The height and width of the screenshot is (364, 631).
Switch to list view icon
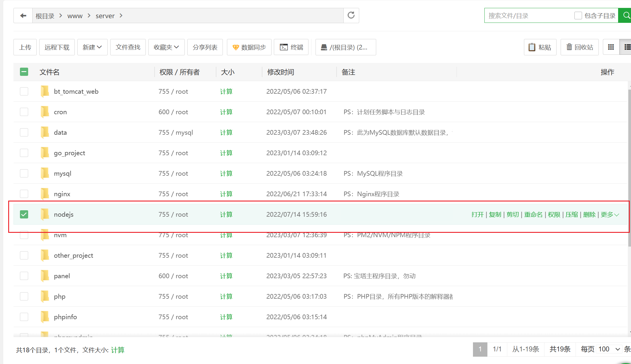[626, 47]
